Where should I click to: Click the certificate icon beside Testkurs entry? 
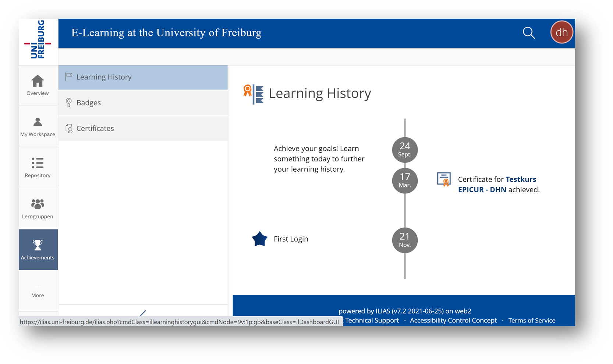(x=444, y=179)
